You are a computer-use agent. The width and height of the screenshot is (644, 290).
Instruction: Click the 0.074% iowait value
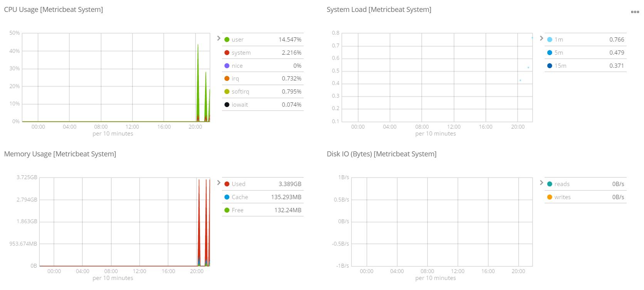(291, 105)
